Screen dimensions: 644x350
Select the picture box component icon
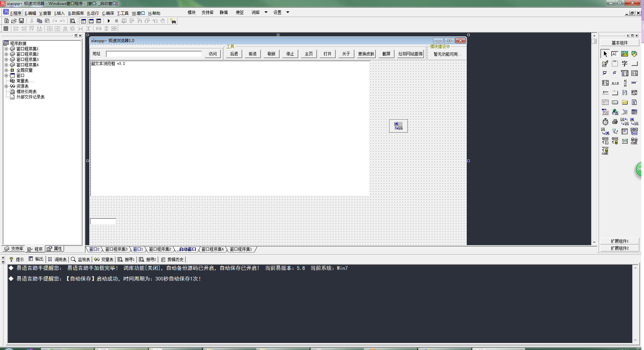(625, 54)
